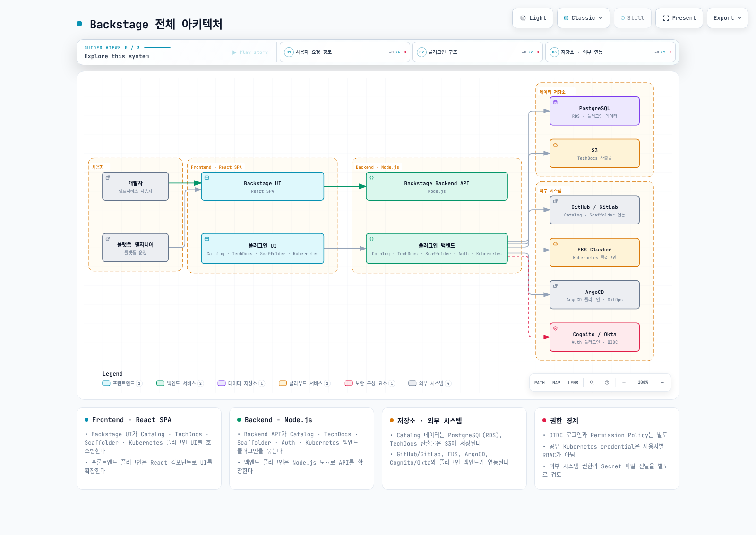
Task: Click the 보안 구성 요소 red legend swatch
Action: click(x=349, y=383)
